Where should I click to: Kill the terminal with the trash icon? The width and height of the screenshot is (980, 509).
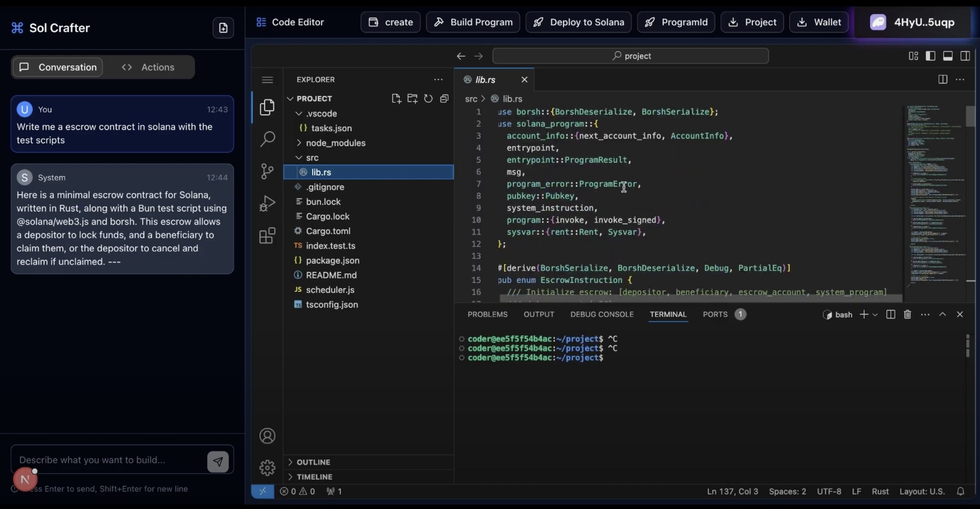908,314
